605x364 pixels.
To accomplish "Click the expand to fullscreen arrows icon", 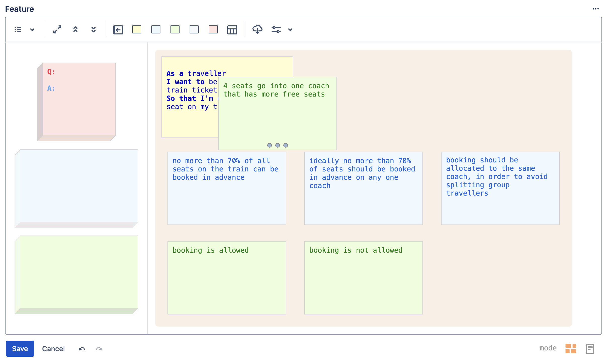I will coord(57,29).
